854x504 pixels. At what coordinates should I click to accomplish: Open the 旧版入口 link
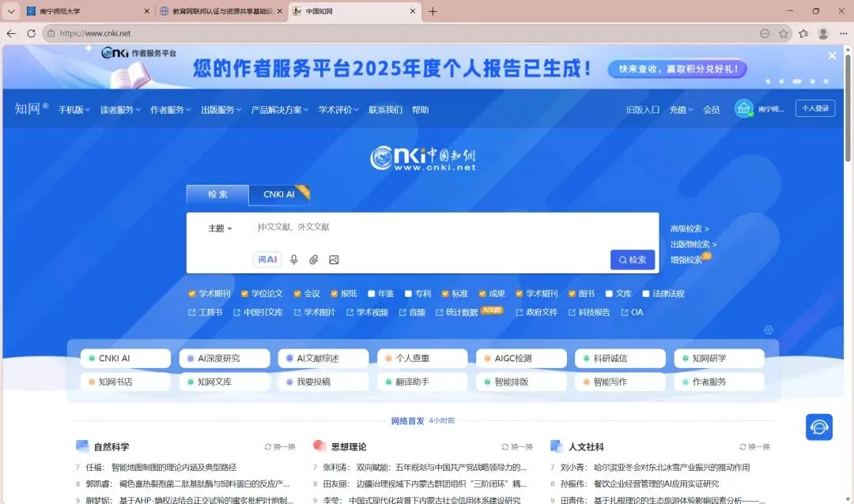coord(643,110)
